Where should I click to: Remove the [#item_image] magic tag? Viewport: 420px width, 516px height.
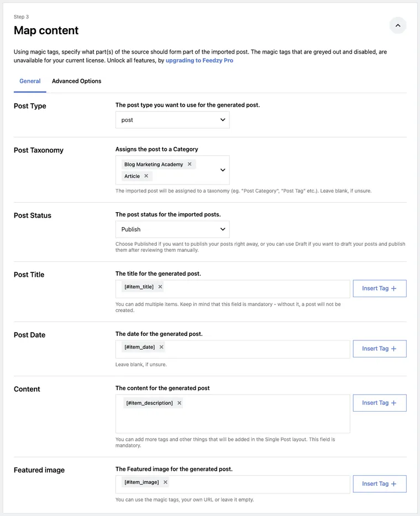click(165, 482)
